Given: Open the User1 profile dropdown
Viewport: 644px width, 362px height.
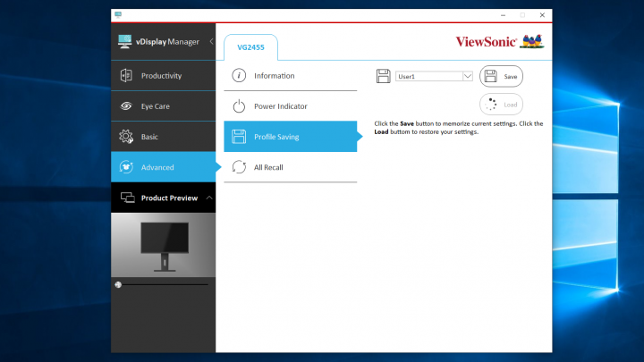Looking at the screenshot, I should [434, 76].
